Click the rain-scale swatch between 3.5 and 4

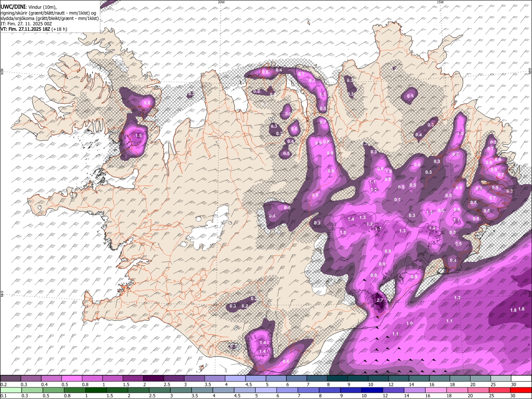[x=202, y=390]
